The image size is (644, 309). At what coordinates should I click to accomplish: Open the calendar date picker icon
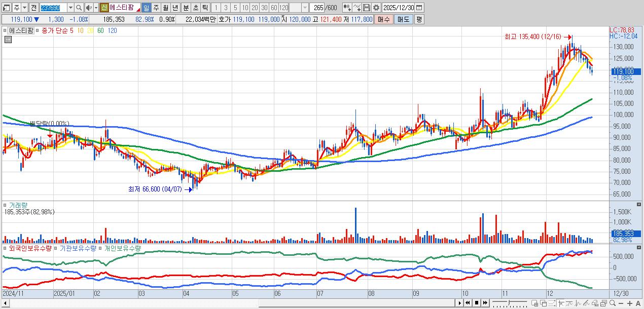419,8
